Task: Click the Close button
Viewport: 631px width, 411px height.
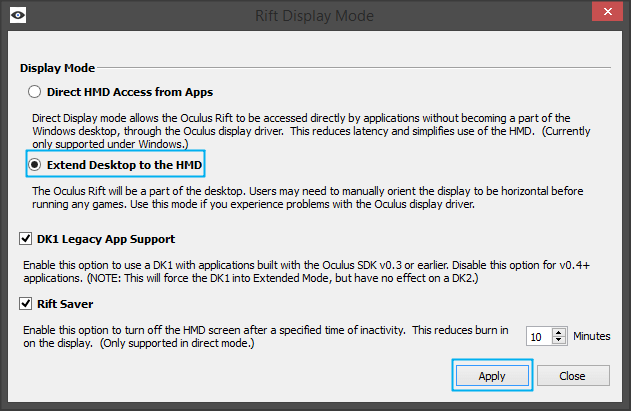Action: pos(573,376)
